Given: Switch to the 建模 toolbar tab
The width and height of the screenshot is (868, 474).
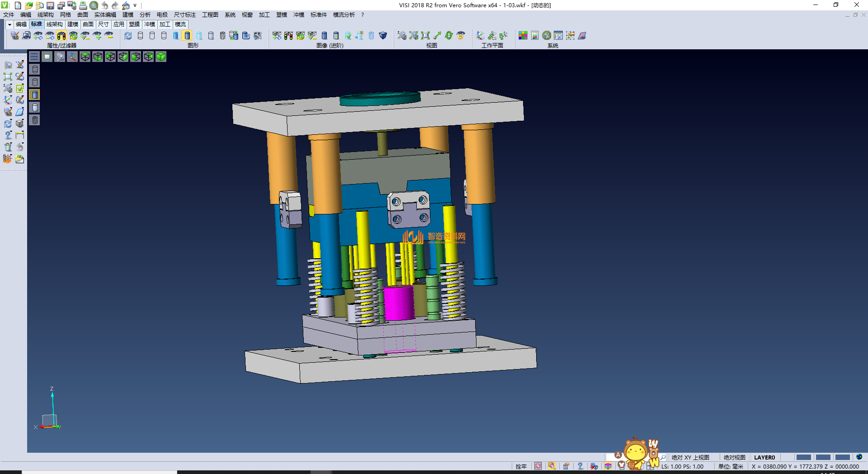Looking at the screenshot, I should (x=73, y=24).
